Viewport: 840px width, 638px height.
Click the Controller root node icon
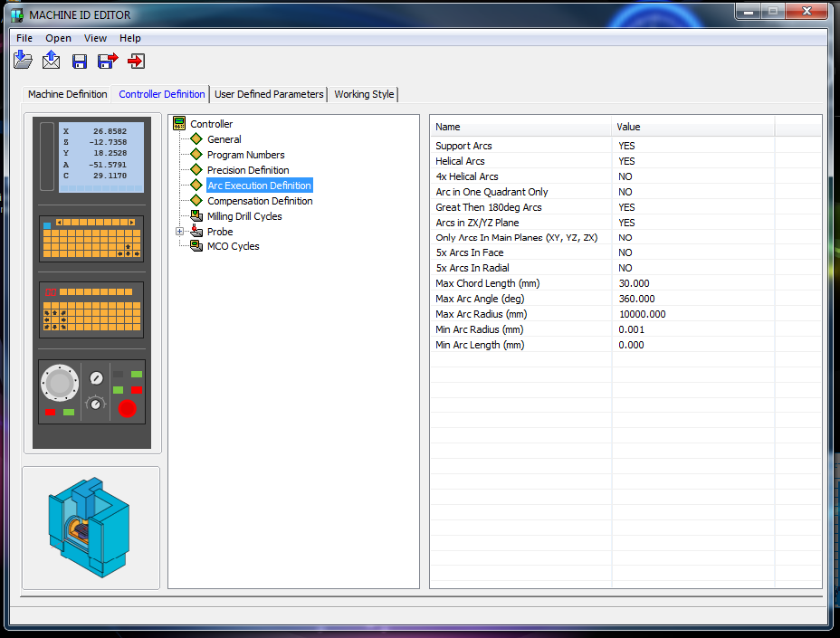click(x=179, y=124)
